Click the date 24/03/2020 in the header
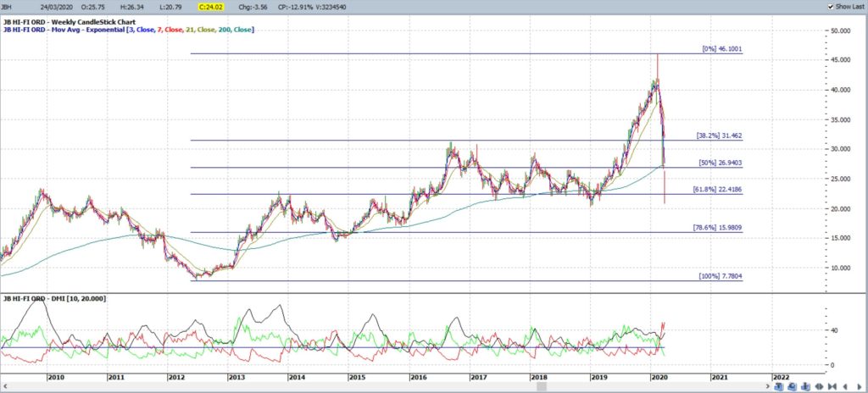This screenshot has width=868, height=393. [x=55, y=7]
